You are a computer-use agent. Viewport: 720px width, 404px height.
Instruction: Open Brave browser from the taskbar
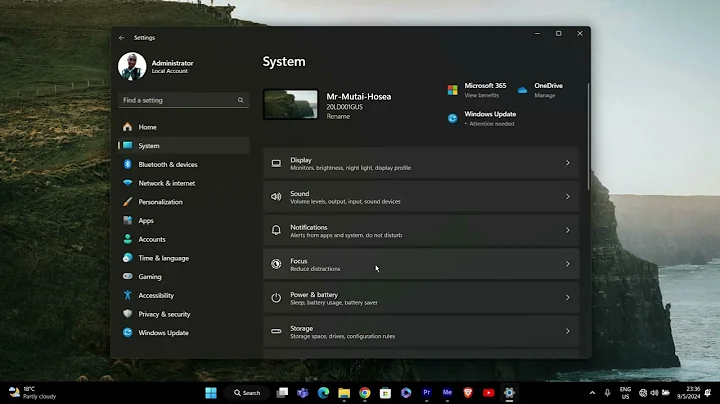(468, 393)
